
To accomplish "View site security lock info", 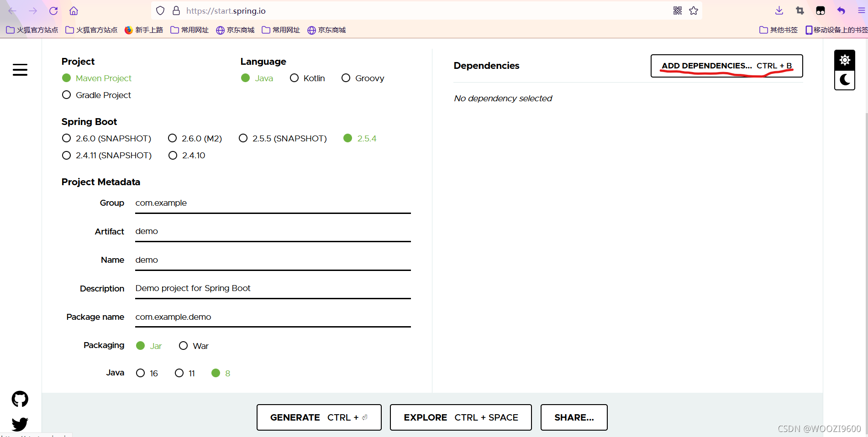I will pos(176,10).
